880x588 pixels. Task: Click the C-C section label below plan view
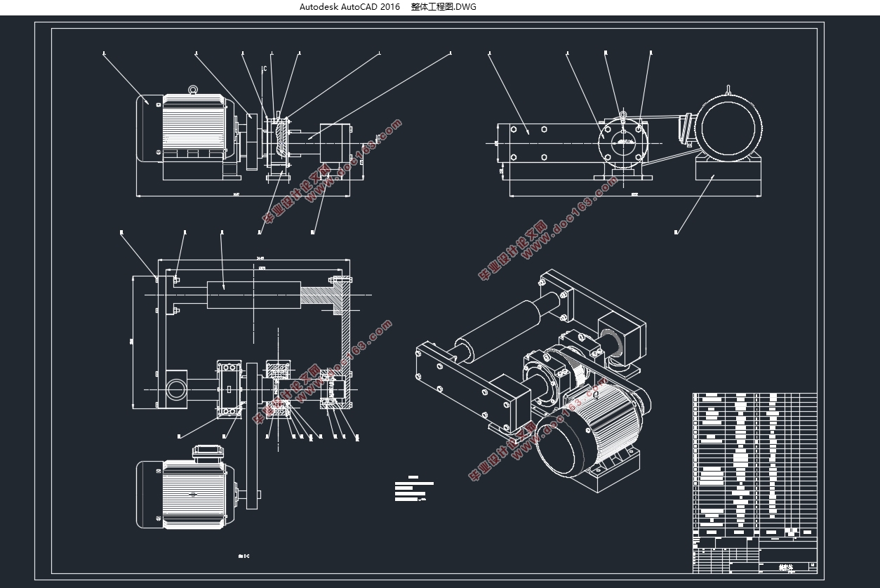pos(244,556)
